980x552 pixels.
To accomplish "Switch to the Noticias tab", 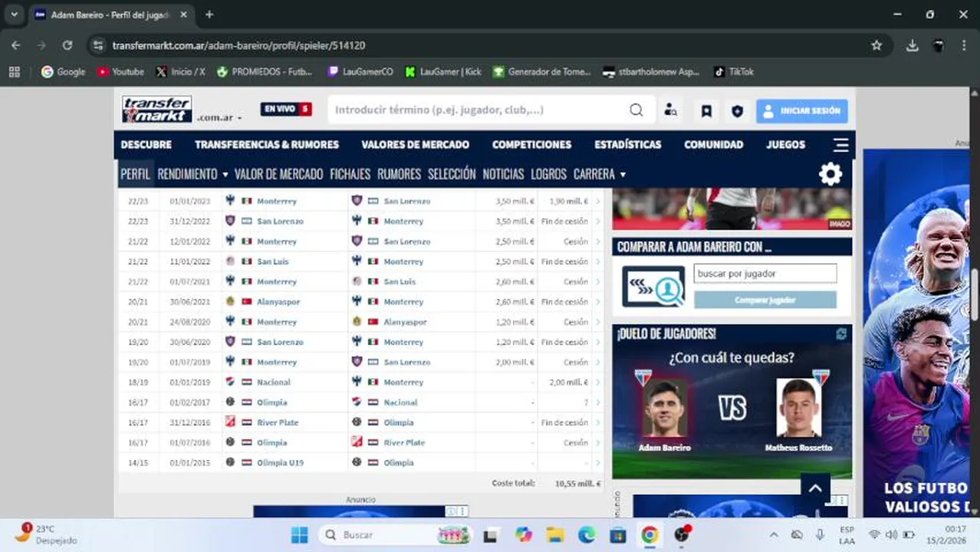I will pos(503,174).
